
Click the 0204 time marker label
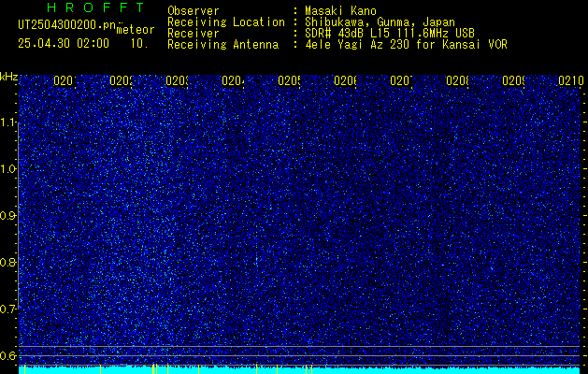[234, 80]
